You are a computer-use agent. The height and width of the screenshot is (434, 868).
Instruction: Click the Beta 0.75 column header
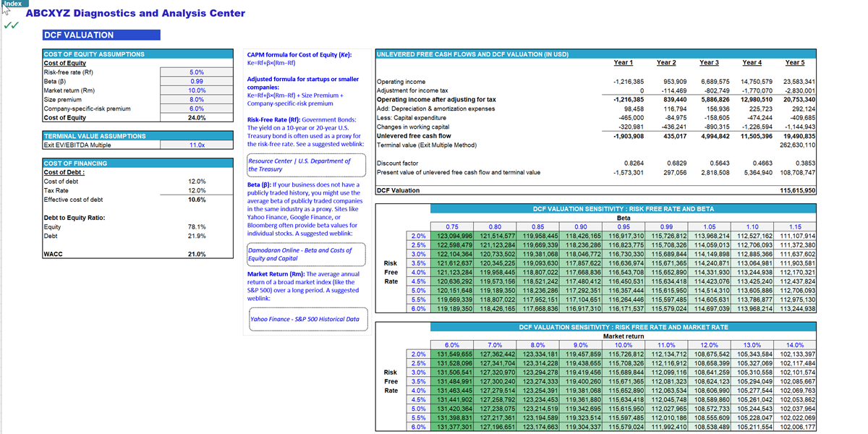[x=452, y=227]
